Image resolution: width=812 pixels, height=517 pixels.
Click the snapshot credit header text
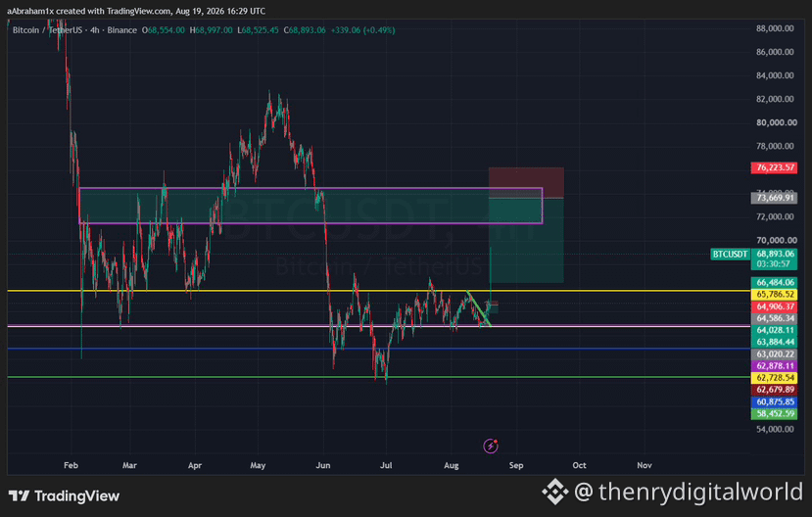tap(136, 11)
